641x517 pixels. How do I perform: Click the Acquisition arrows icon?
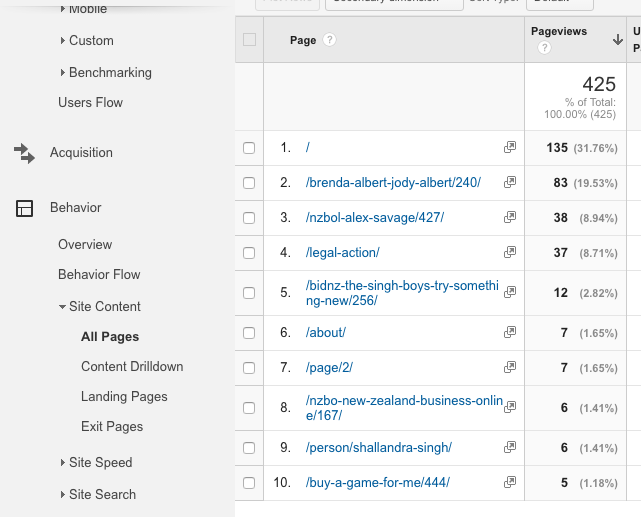[24, 153]
